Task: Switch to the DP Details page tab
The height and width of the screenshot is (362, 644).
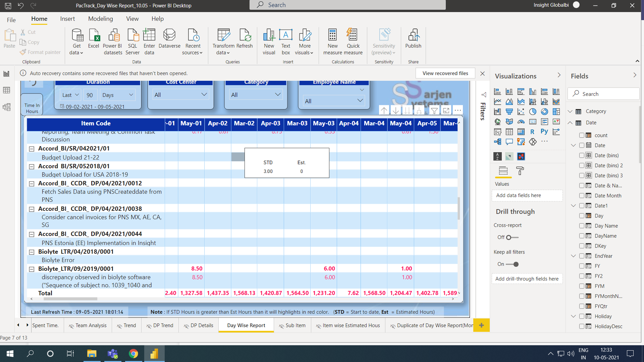Action: pos(199,325)
